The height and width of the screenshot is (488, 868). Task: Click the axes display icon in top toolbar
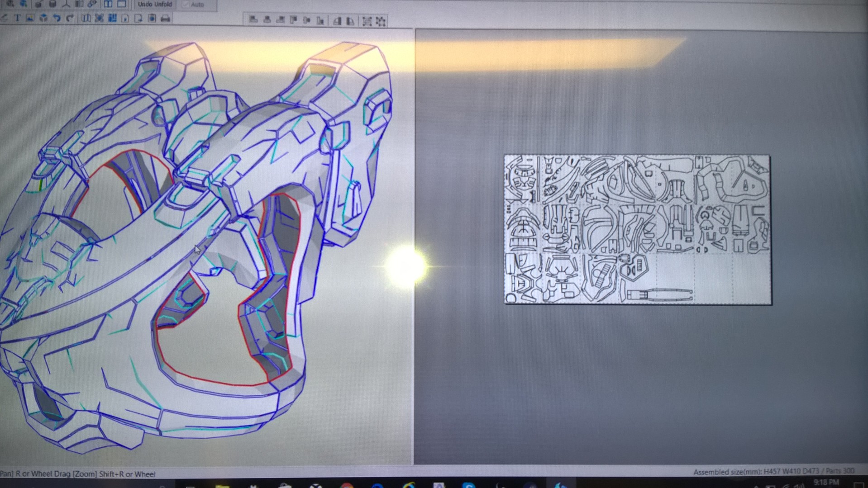pos(66,4)
